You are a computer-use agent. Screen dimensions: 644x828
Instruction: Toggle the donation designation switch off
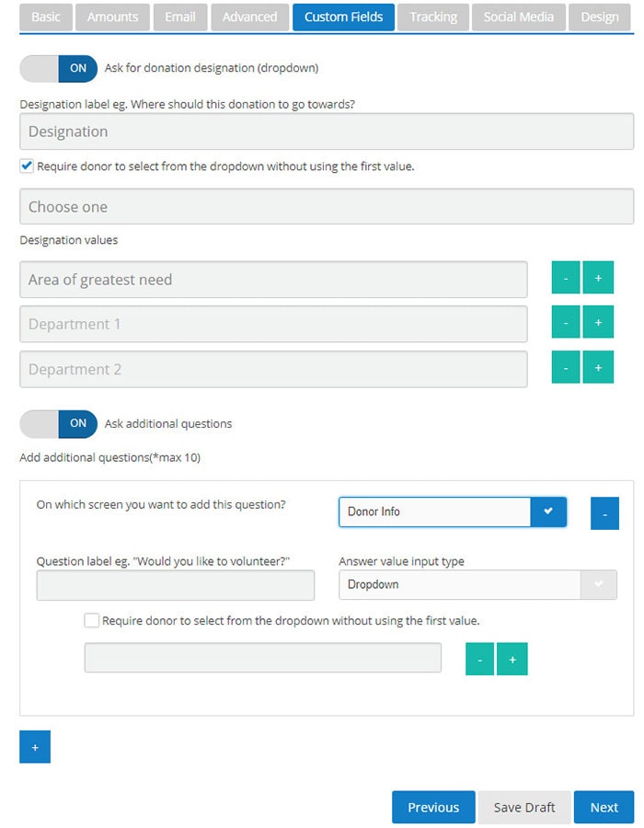click(58, 68)
